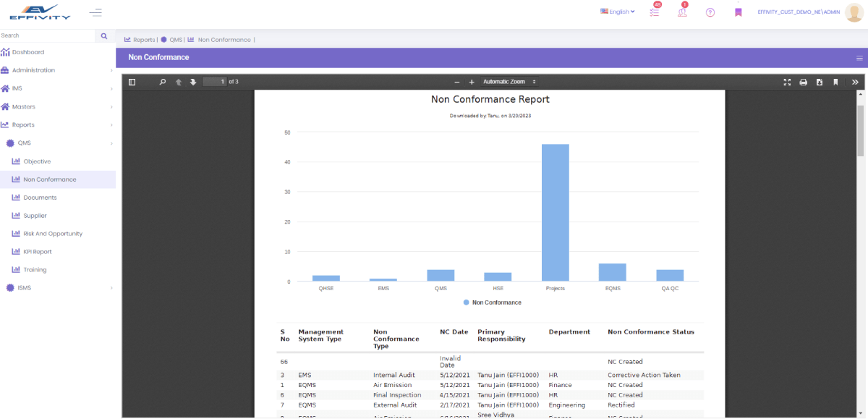Download the Non Conformance report PDF

(x=820, y=82)
